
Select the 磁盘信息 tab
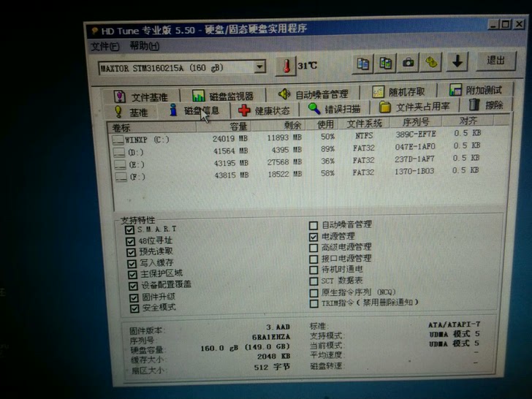click(x=194, y=110)
